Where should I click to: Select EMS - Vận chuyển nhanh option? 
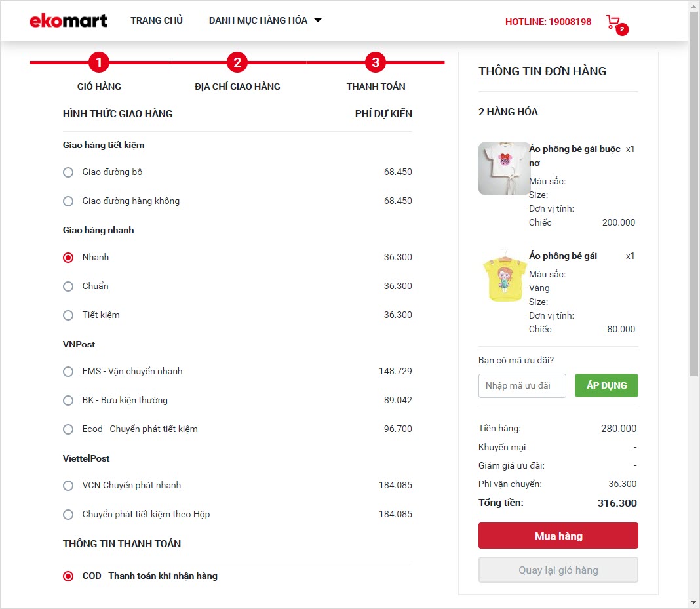68,372
